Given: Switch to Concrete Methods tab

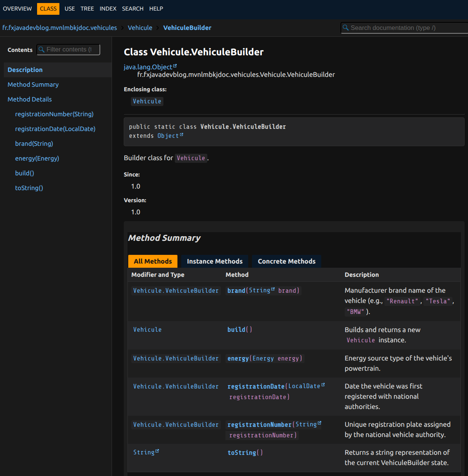Looking at the screenshot, I should (286, 261).
